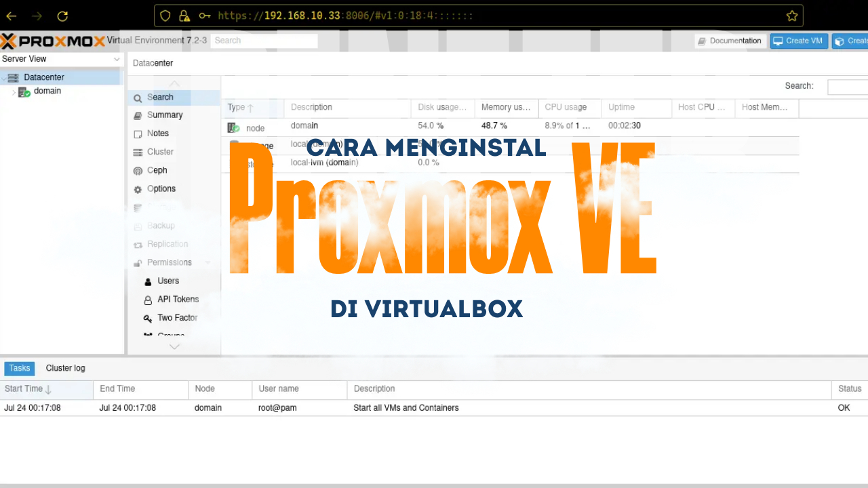
Task: Click the menu scroll-up chevron
Action: (174, 83)
